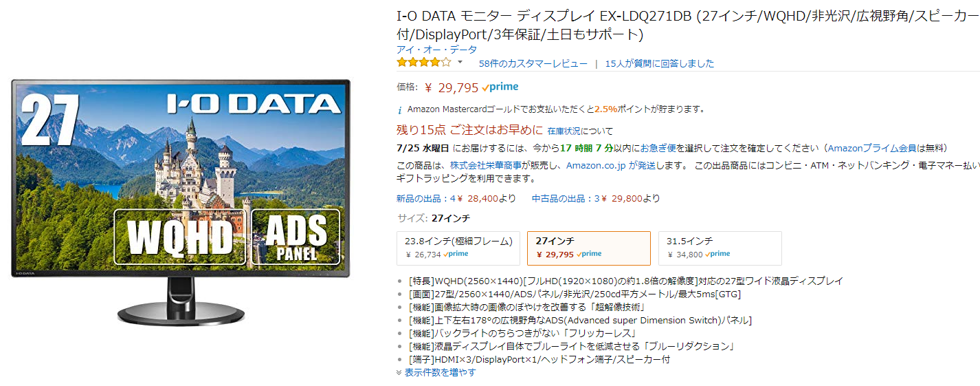
Task: Expand the 表示件数を増やす feature list
Action: [440, 372]
